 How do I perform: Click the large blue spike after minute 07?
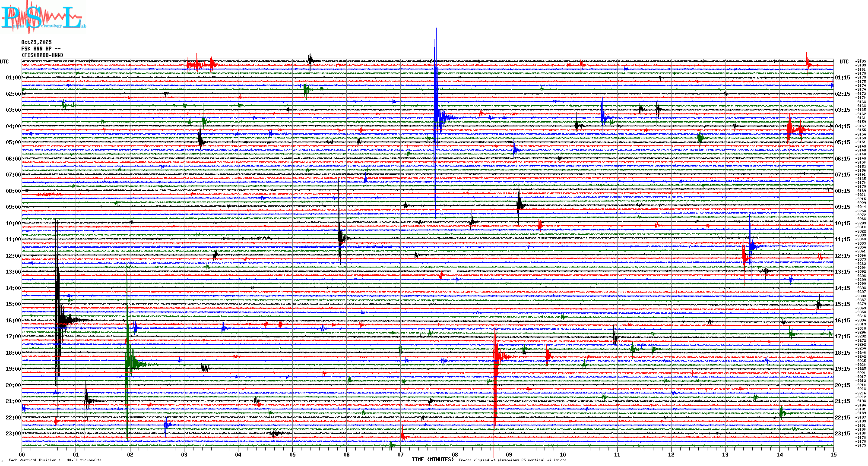coord(436,108)
